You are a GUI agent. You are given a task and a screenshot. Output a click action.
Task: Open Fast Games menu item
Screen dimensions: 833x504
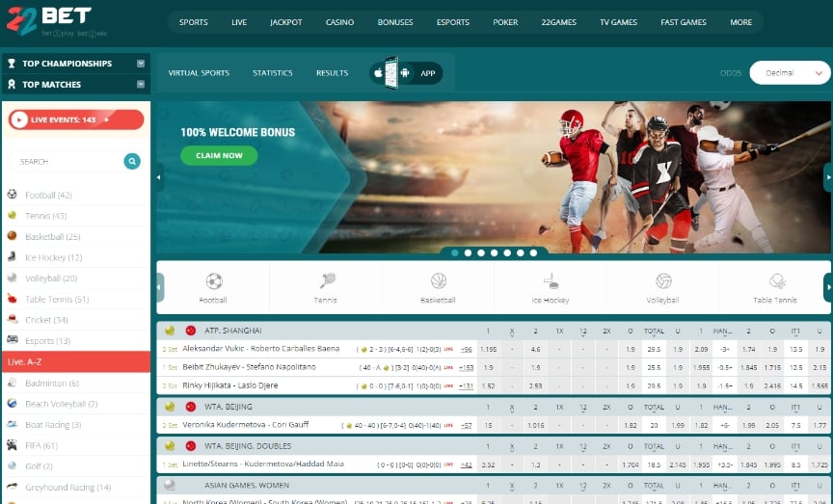pyautogui.click(x=684, y=22)
